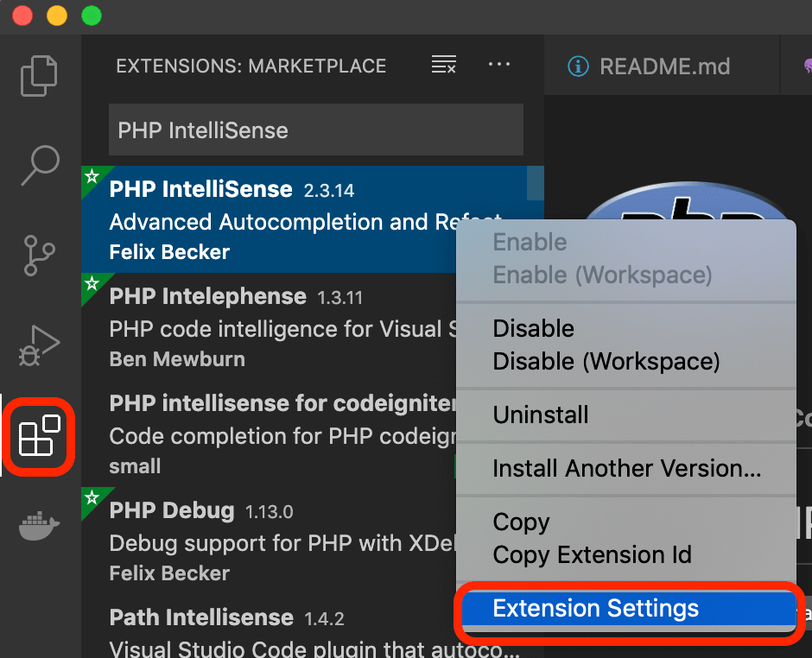812x658 pixels.
Task: Click the README.md info icon
Action: (578, 66)
